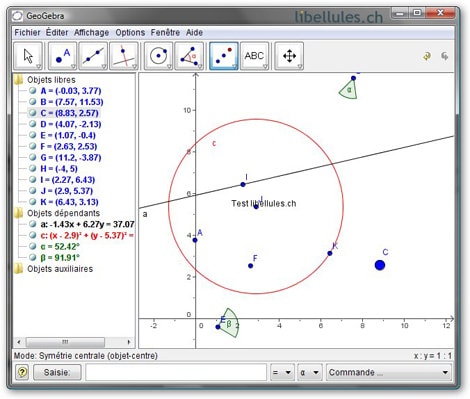This screenshot has width=470, height=399.
Task: Toggle visibility bullet of point G
Action: (x=32, y=157)
